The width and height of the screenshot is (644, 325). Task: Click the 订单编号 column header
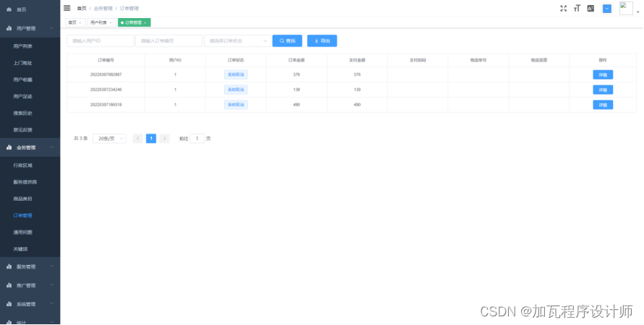tap(106, 60)
